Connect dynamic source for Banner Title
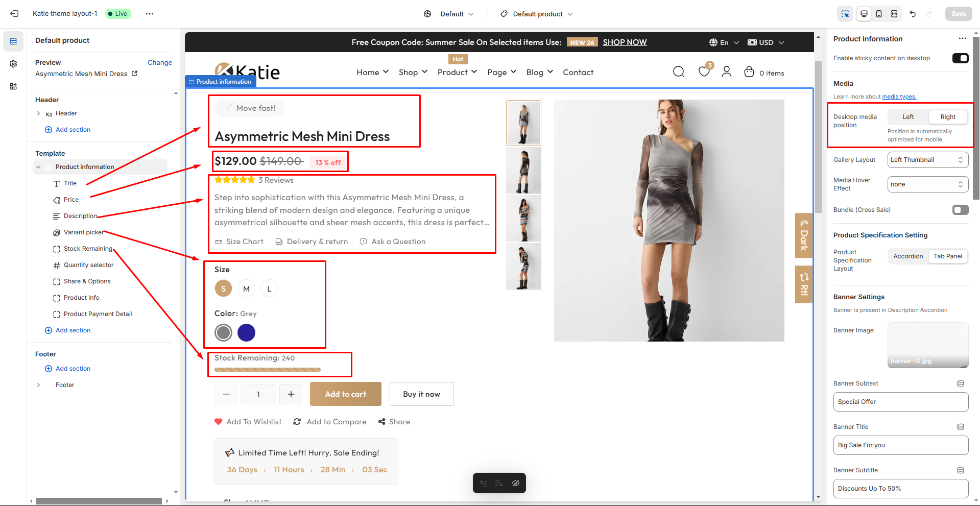The image size is (980, 506). (x=960, y=426)
